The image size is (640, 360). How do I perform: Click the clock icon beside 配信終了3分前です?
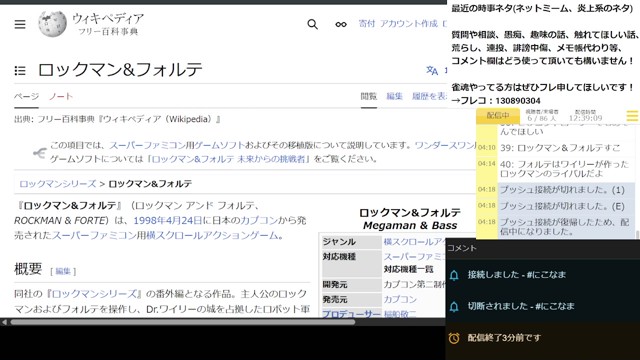pos(454,338)
